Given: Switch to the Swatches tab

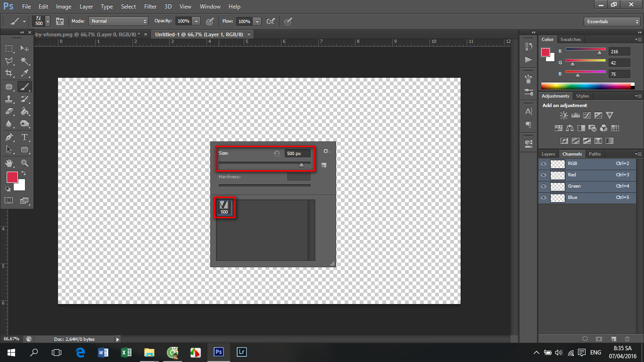Looking at the screenshot, I should click(570, 40).
